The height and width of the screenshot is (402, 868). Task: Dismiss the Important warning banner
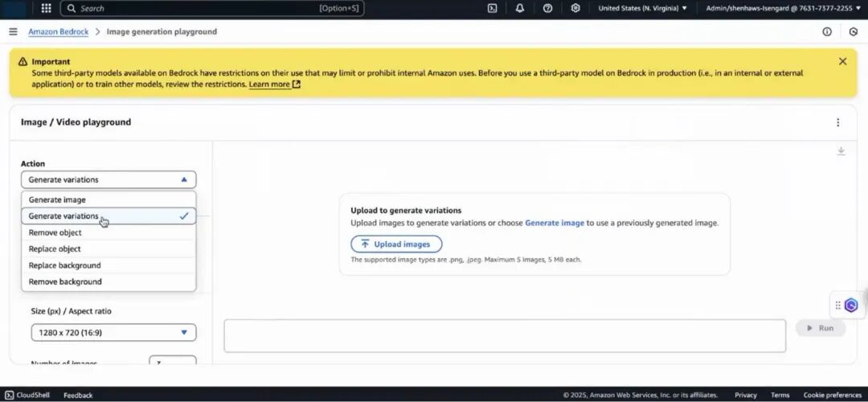pyautogui.click(x=842, y=61)
